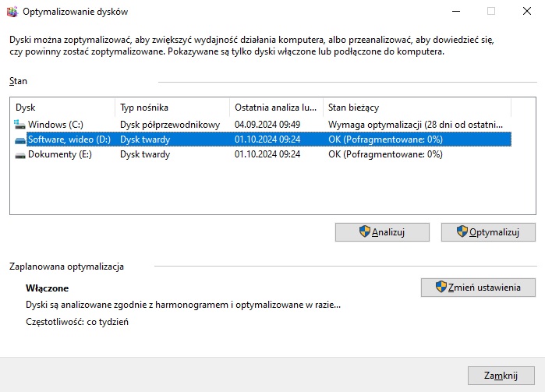This screenshot has height=392, width=545.
Task: Sort by the Typ nośnika column header
Action: (x=172, y=108)
